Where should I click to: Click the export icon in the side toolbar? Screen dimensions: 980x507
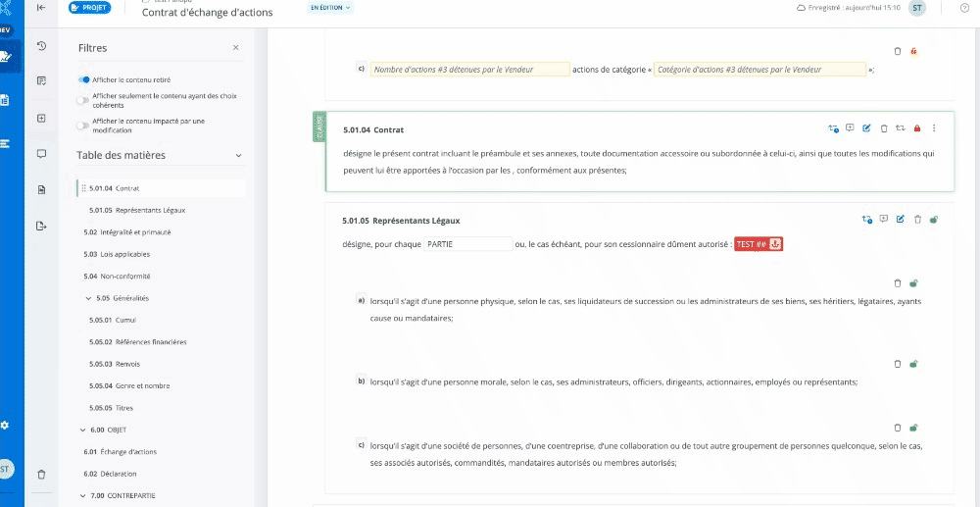tap(41, 226)
